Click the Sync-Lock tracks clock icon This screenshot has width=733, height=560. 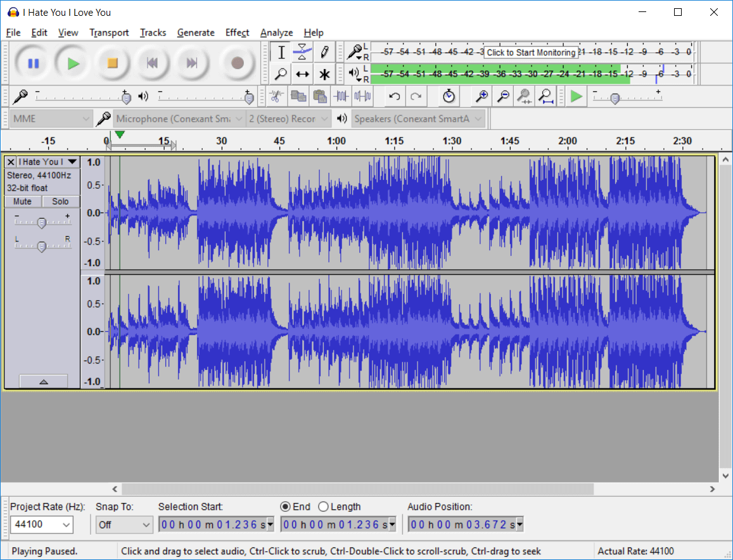click(x=449, y=97)
